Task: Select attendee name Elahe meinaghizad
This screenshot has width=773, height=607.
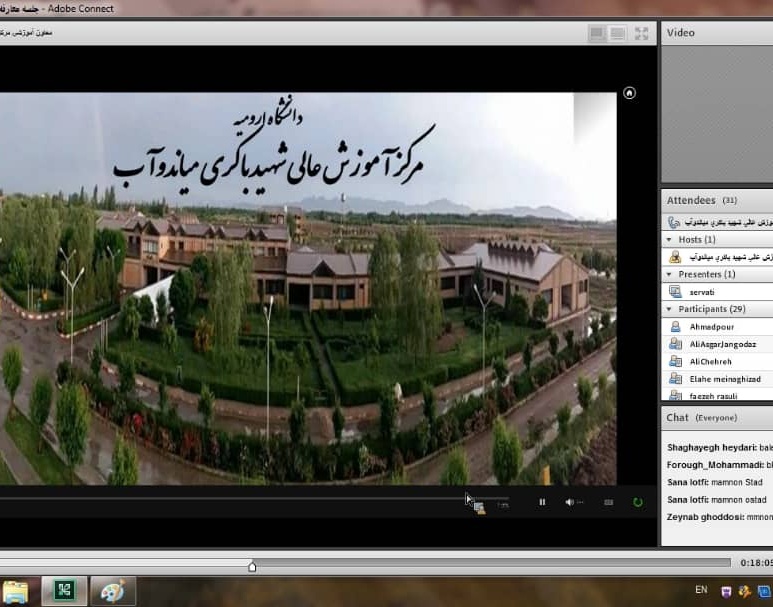Action: coord(725,379)
